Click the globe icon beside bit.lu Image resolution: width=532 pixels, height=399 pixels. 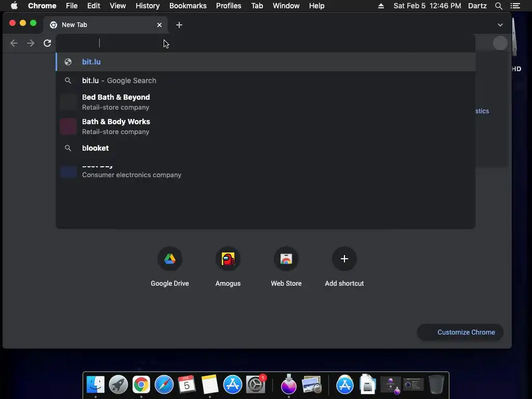click(68, 62)
